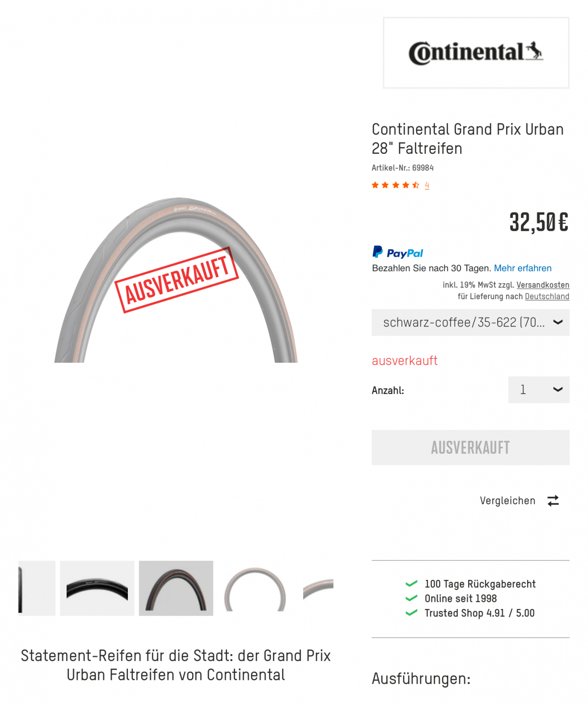
Task: Open the Anzahl quantity dropdown
Action: (539, 390)
